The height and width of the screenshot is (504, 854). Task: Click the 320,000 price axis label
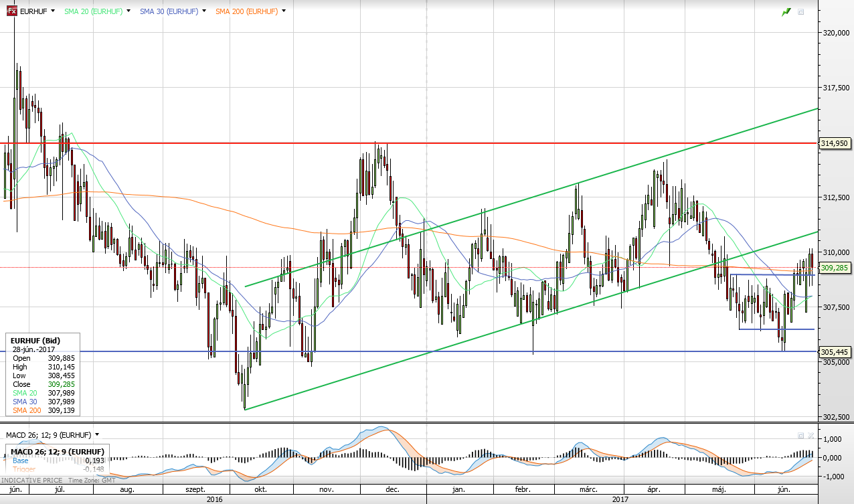(x=836, y=32)
